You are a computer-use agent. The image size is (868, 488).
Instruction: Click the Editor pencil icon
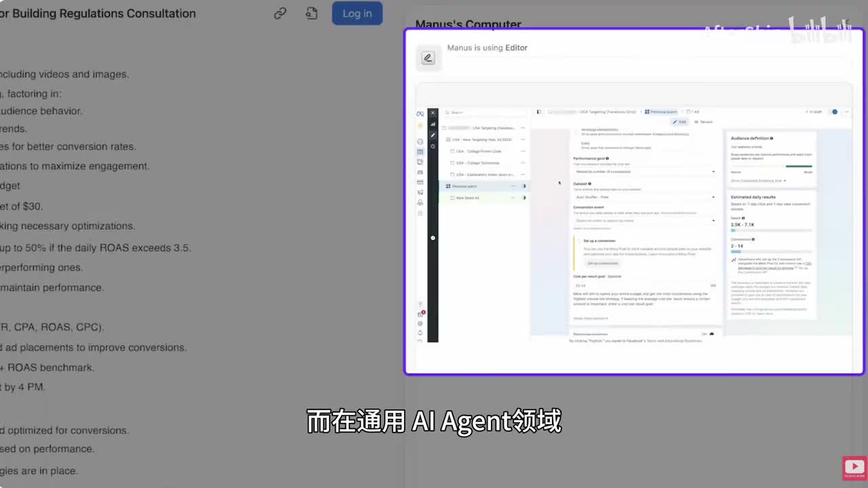point(428,58)
